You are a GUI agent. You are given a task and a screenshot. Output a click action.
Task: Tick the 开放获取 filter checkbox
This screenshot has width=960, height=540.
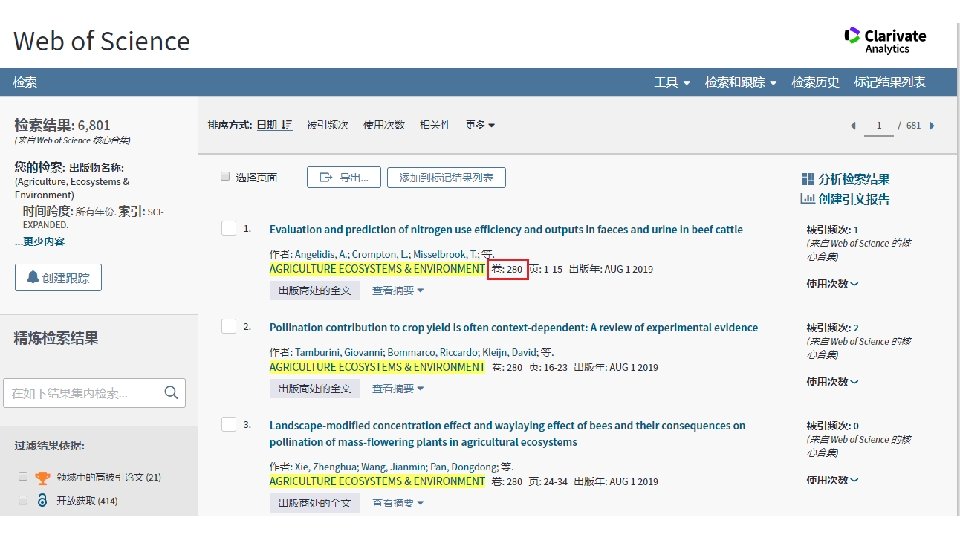click(23, 500)
